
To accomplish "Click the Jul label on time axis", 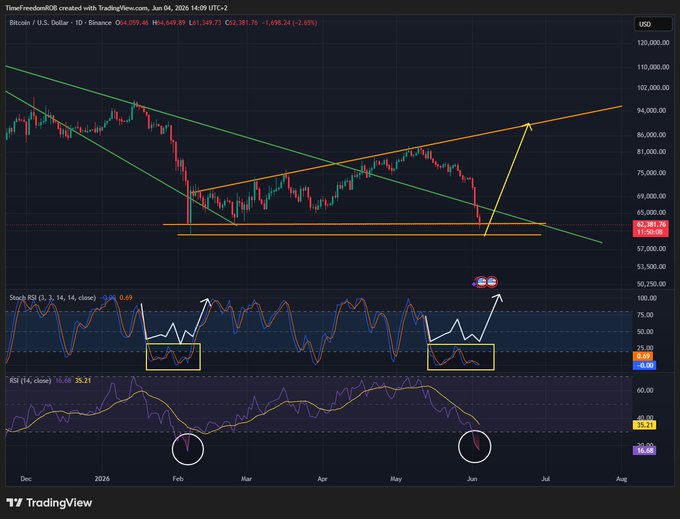I will pos(546,479).
